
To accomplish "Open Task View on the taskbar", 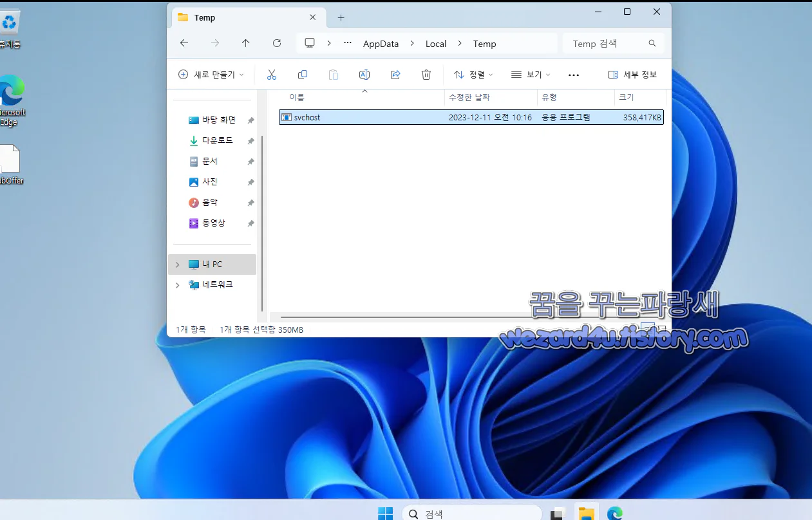I will pos(558,514).
